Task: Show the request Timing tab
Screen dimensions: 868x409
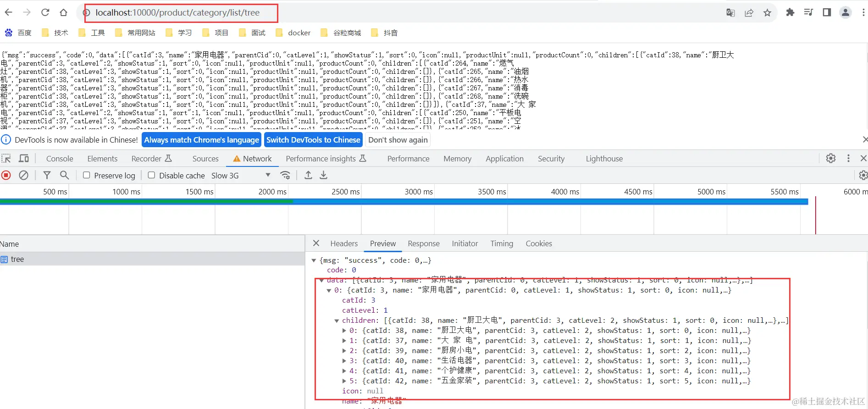Action: 502,243
